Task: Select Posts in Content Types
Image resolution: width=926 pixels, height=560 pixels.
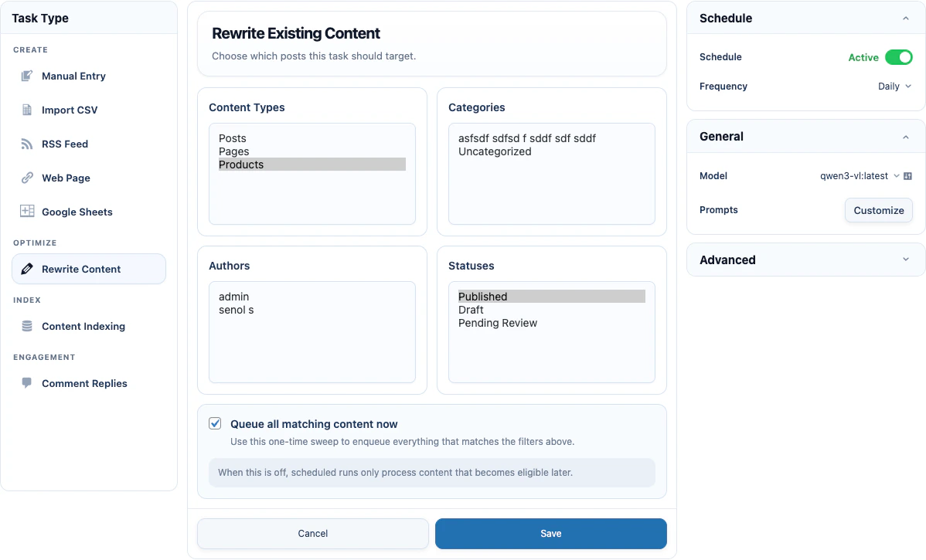Action: [312, 138]
